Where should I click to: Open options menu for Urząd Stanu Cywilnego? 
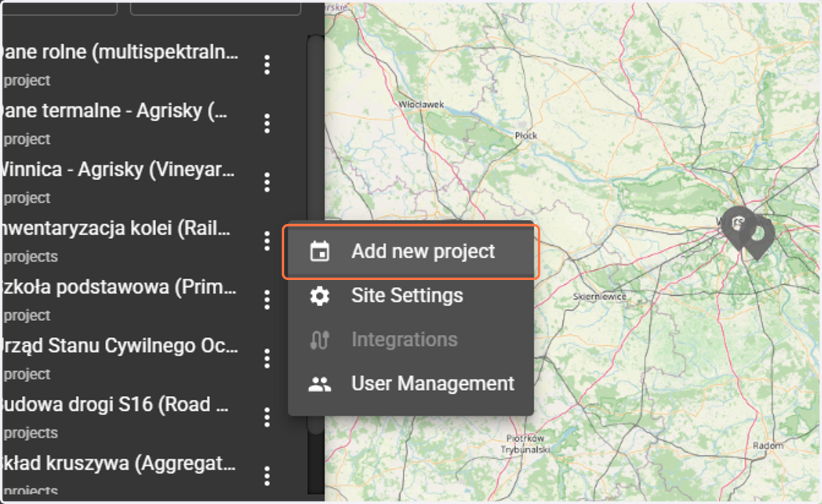click(267, 358)
